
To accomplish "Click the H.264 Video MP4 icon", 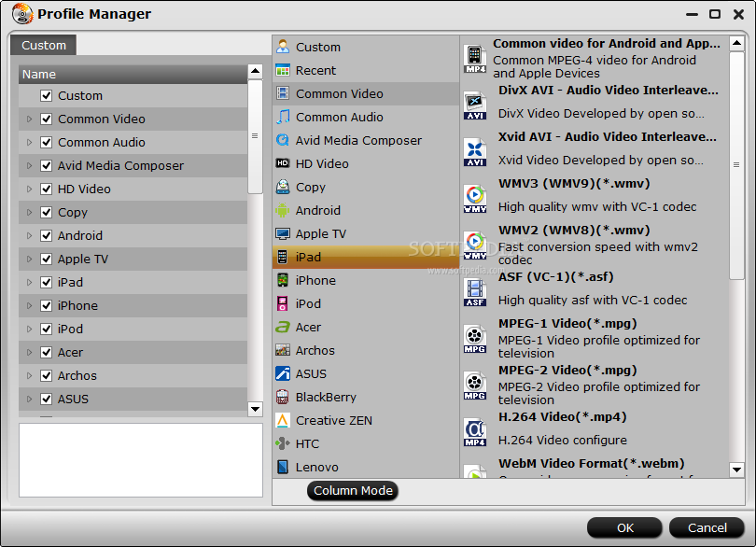I will [x=475, y=432].
